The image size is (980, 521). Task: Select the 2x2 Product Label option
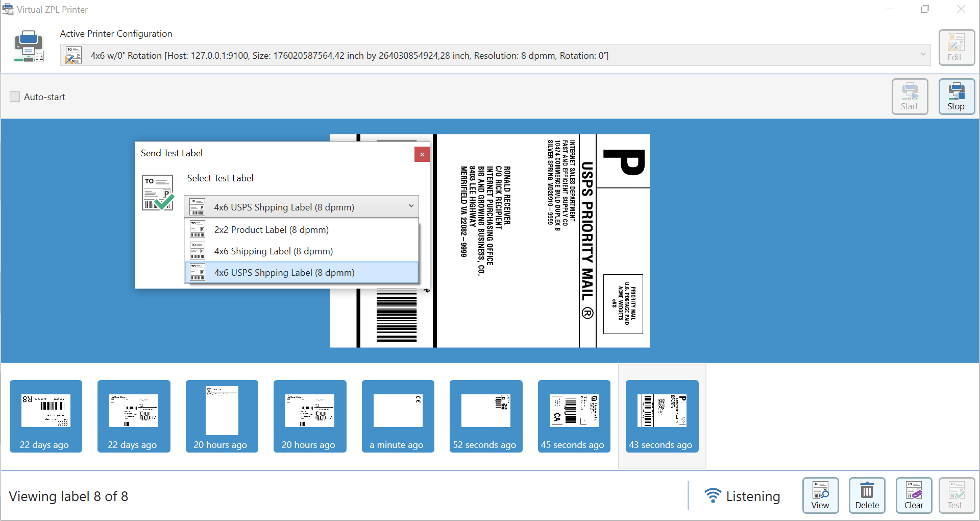271,230
